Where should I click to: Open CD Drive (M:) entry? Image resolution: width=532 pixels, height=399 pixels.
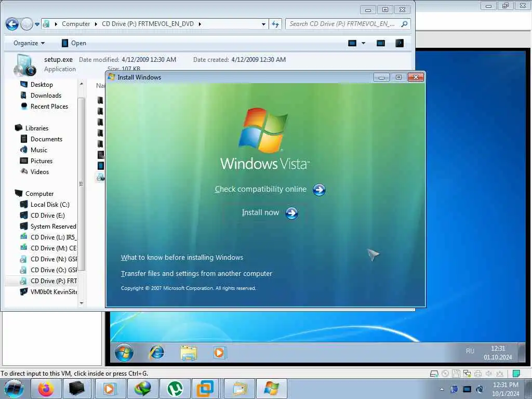coord(48,248)
